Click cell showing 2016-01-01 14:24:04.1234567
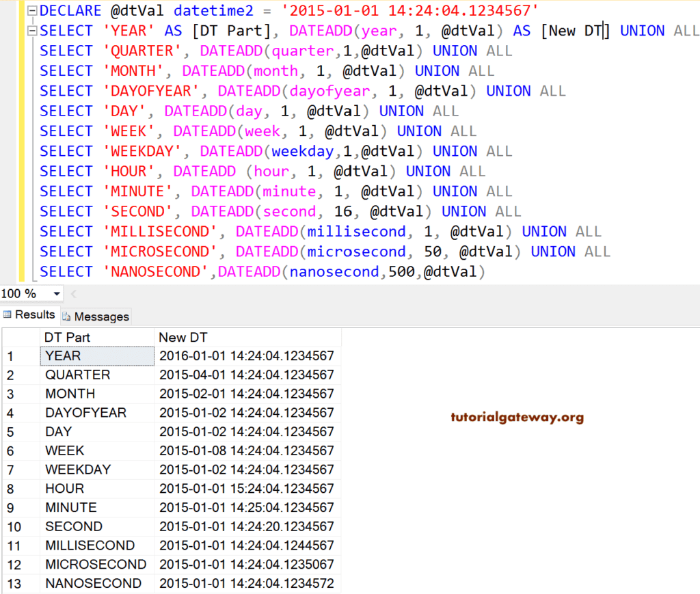Viewport: 700px width, 594px height. [246, 355]
